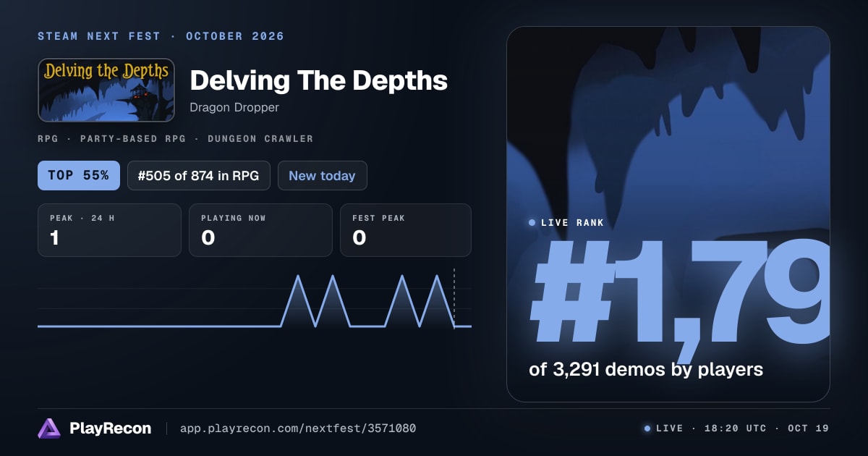This screenshot has width=868, height=456.
Task: Select the Fest Peak stat card
Action: coord(406,230)
